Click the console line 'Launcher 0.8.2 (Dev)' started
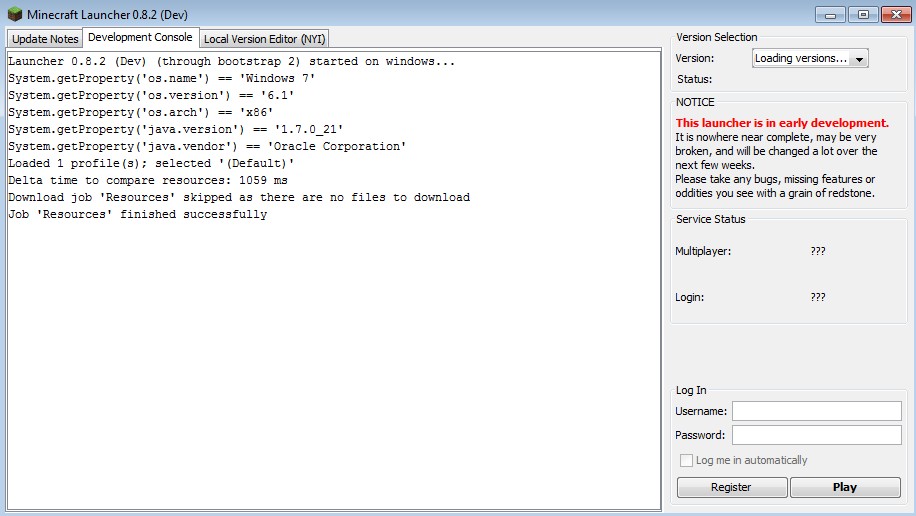916x516 pixels. tap(231, 61)
